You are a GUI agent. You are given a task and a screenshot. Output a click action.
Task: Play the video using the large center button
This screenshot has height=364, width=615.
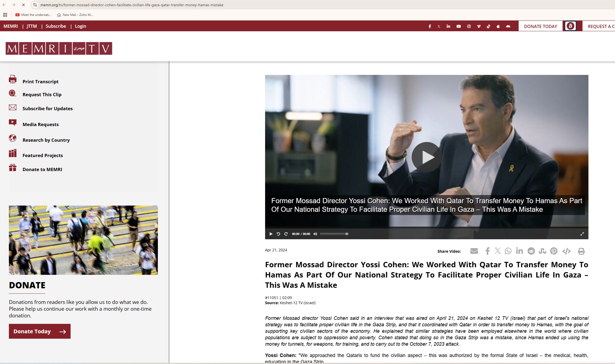coord(426,157)
